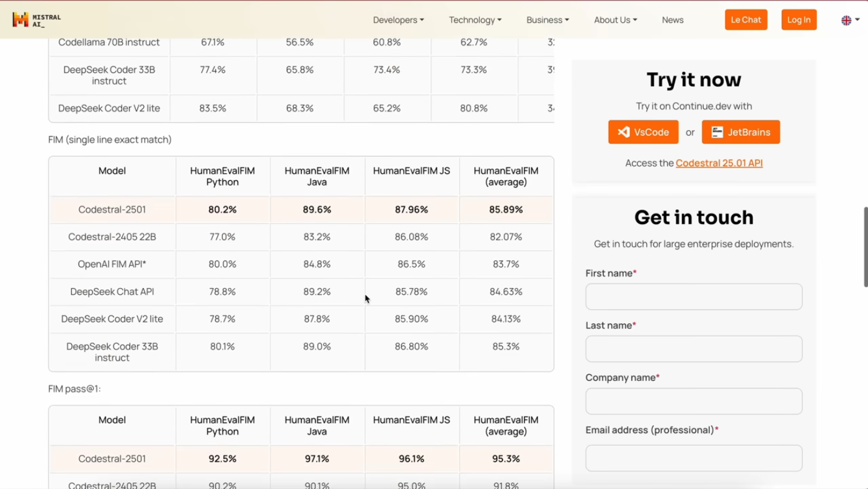Click the 83.5% cell

pyautogui.click(x=213, y=108)
